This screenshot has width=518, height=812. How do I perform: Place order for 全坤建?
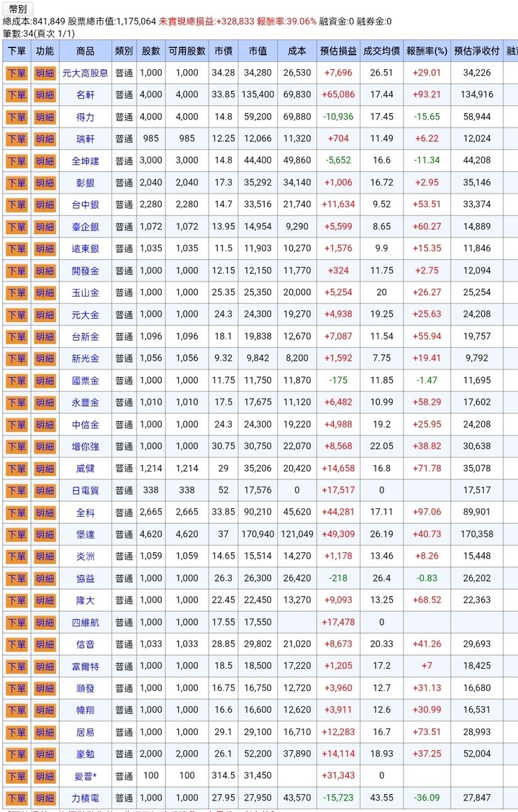point(17,161)
